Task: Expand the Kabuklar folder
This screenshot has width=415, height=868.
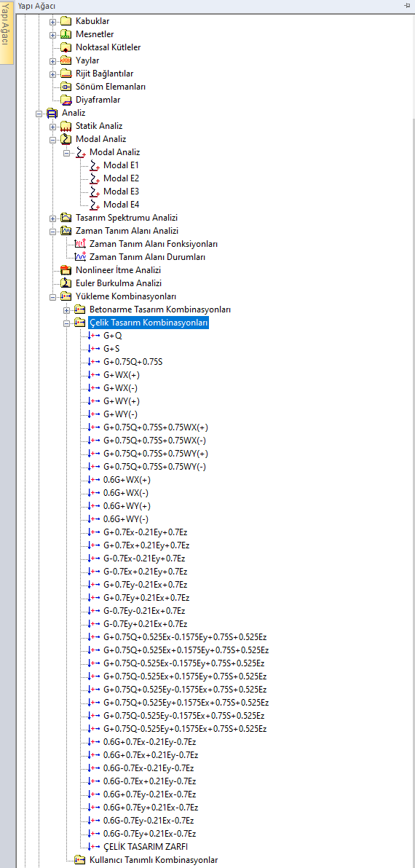Action: [x=53, y=21]
